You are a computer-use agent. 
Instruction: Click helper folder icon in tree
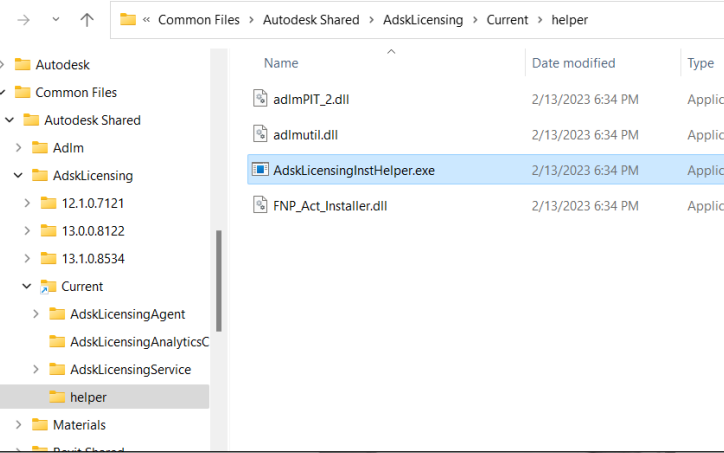tap(57, 397)
